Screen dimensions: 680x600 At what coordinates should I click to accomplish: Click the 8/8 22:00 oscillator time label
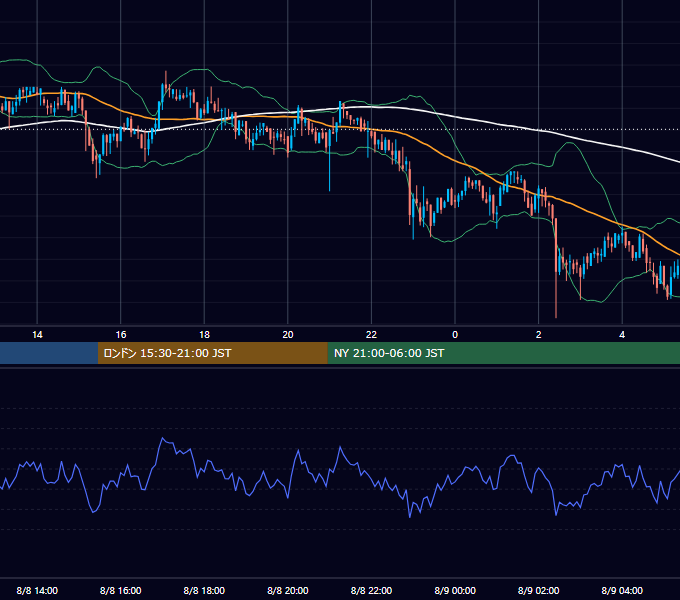click(x=371, y=590)
